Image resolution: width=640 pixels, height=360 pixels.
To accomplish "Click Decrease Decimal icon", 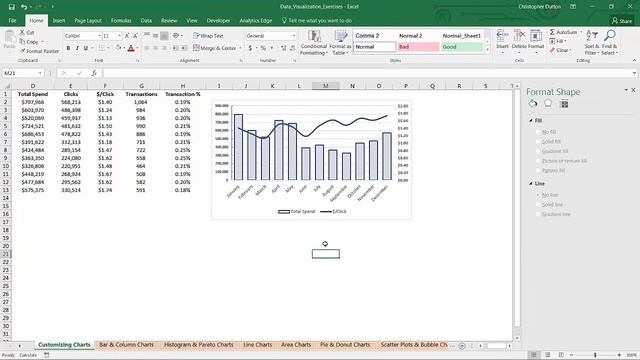I will click(x=292, y=48).
